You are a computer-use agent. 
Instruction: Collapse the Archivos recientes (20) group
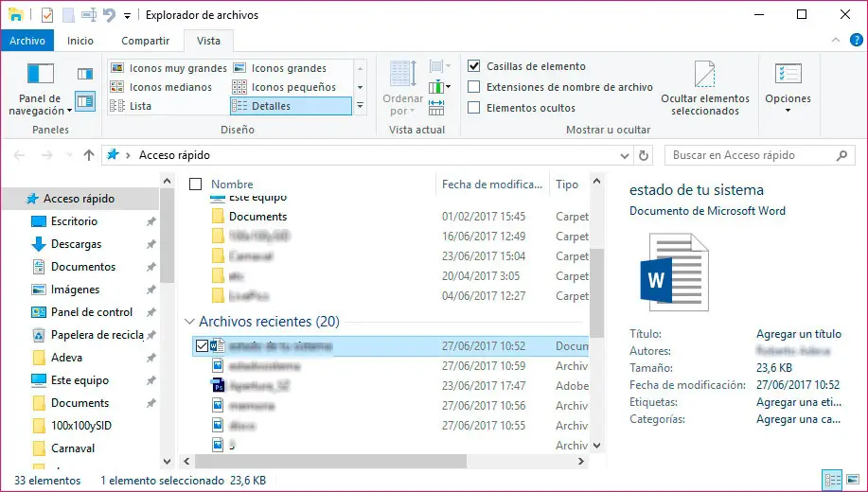point(190,322)
